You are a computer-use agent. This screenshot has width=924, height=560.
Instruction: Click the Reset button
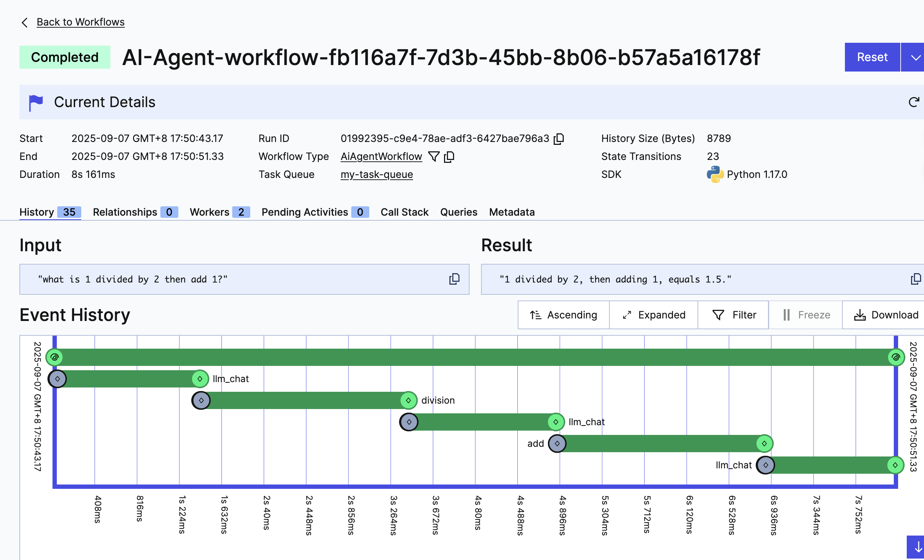click(872, 58)
